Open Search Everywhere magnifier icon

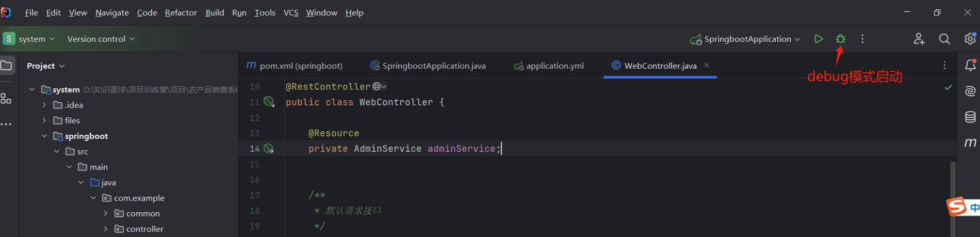pyautogui.click(x=944, y=39)
